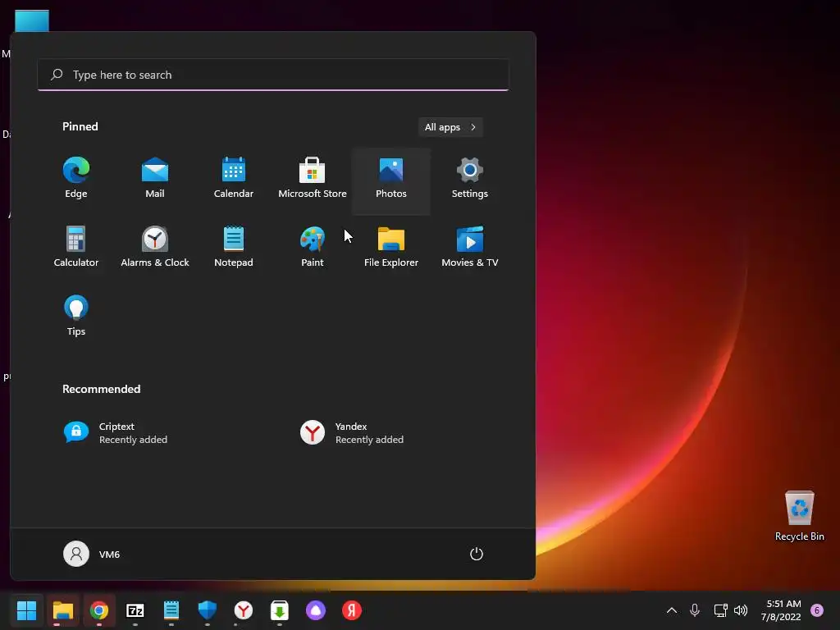The height and width of the screenshot is (630, 840).
Task: Open Notepad from Start menu pinned apps
Action: pyautogui.click(x=234, y=247)
